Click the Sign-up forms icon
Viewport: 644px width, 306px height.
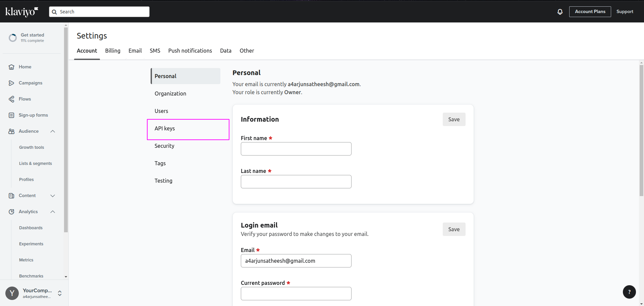[11, 115]
